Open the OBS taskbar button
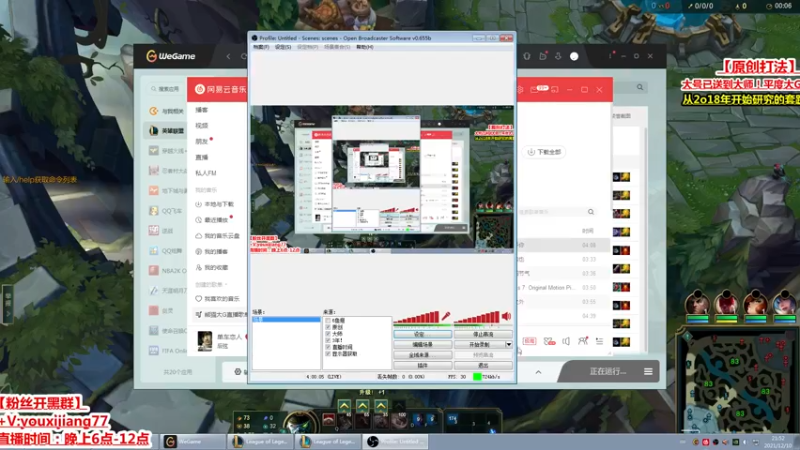 click(x=395, y=441)
